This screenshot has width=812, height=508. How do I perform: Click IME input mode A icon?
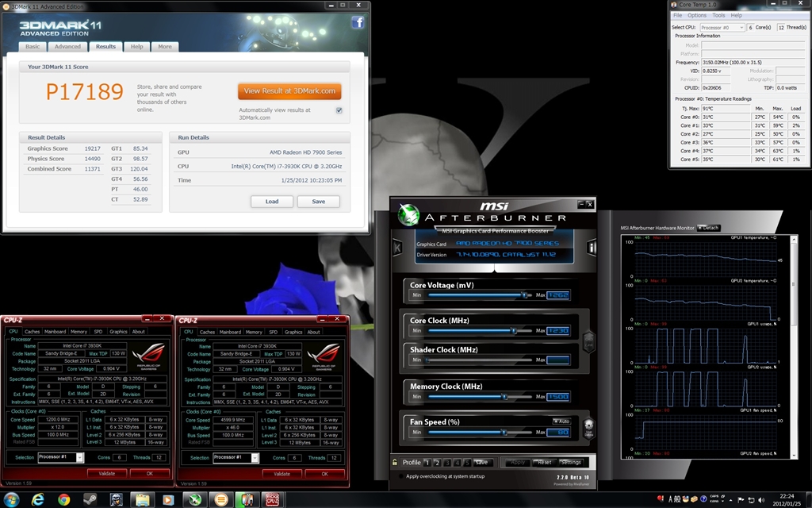671,500
